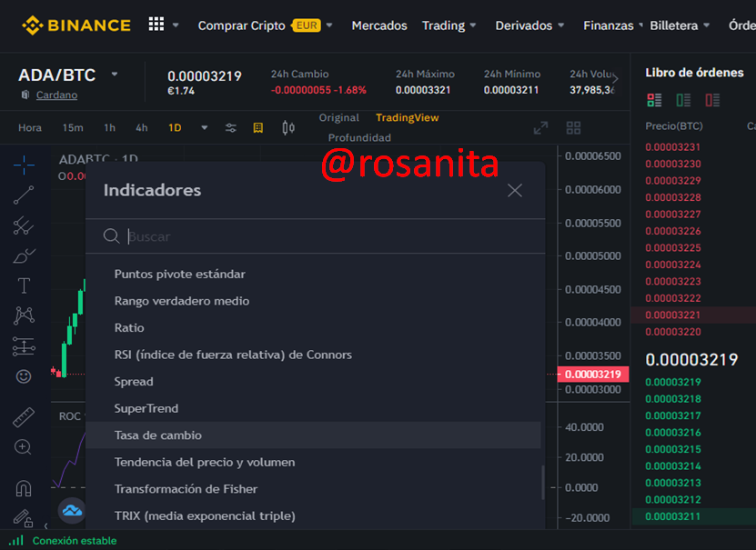Viewport: 756px width, 550px height.
Task: Show more 24h stats with right chevron
Action: coord(615,79)
